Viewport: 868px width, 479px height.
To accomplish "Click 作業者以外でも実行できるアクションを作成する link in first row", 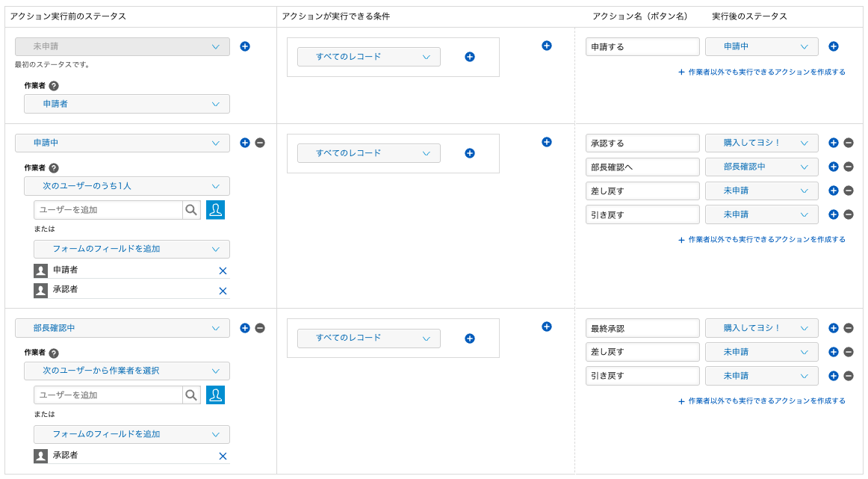I will (762, 72).
